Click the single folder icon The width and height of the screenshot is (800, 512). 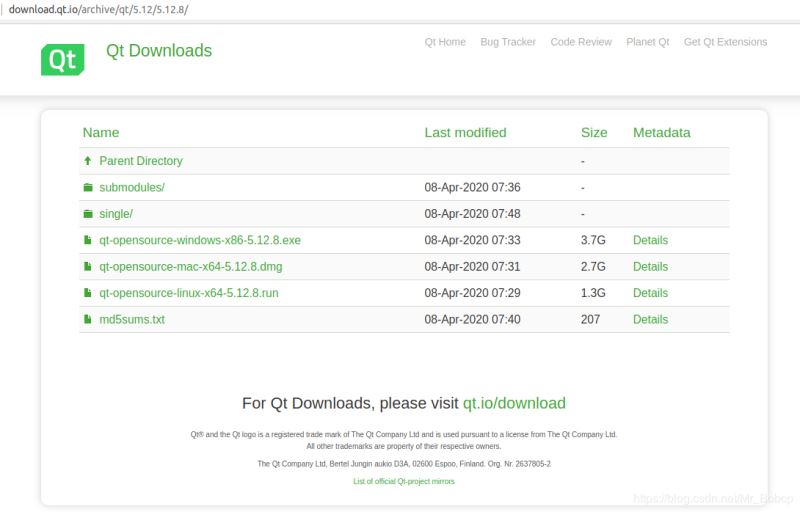88,214
